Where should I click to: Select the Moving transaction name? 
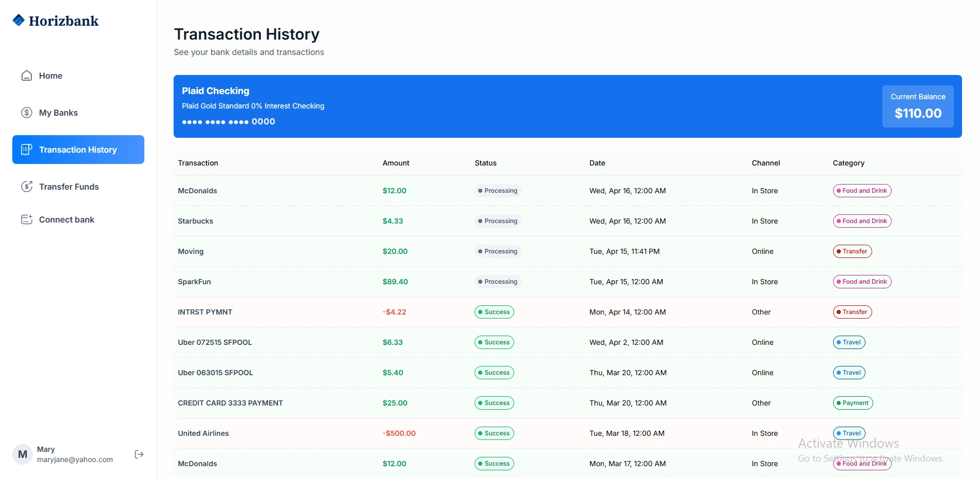tap(191, 251)
